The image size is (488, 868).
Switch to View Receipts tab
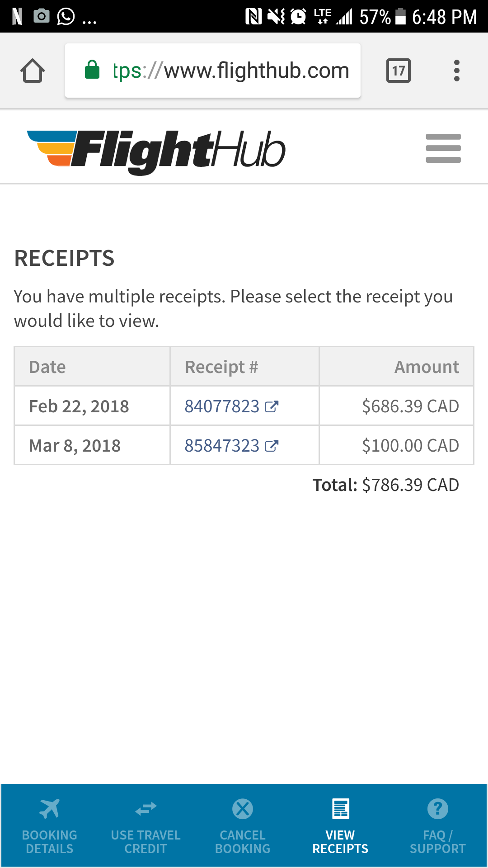click(x=340, y=826)
